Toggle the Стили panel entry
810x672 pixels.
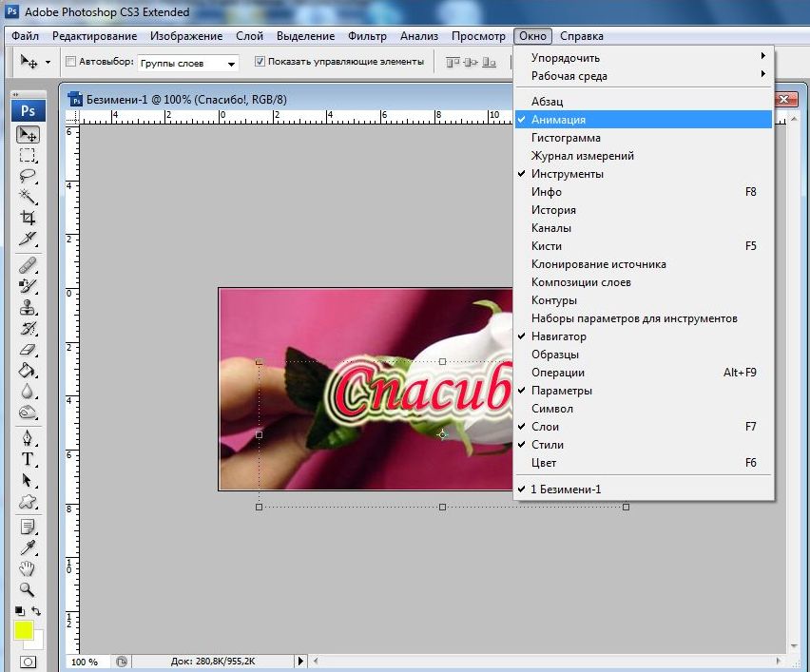click(x=644, y=445)
